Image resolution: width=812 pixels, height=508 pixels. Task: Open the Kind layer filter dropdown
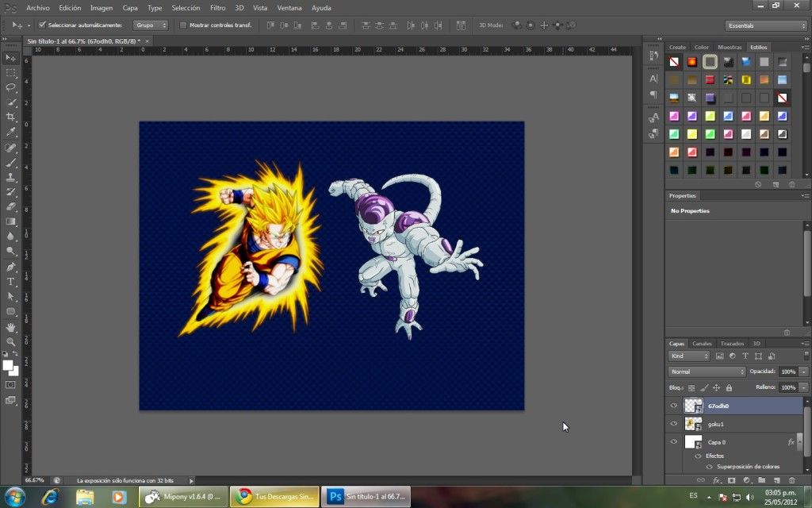[689, 356]
